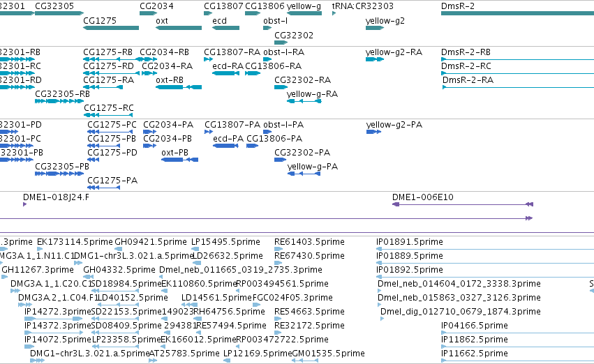594x364 pixels.
Task: Click protein label CG1275-PC
Action: (x=112, y=125)
